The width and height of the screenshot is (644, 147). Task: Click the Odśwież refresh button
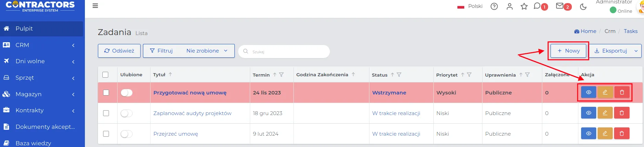(x=119, y=51)
